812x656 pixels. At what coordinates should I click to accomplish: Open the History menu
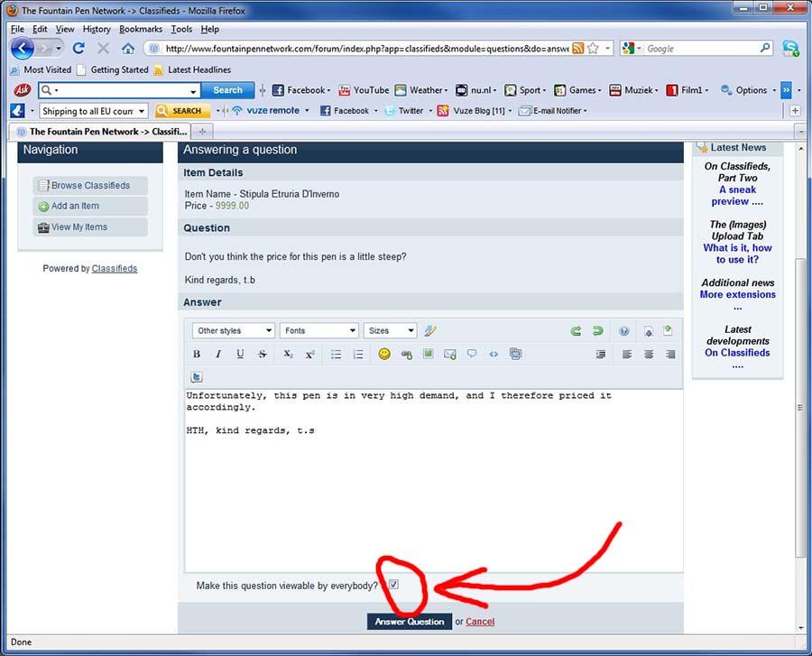[x=97, y=29]
